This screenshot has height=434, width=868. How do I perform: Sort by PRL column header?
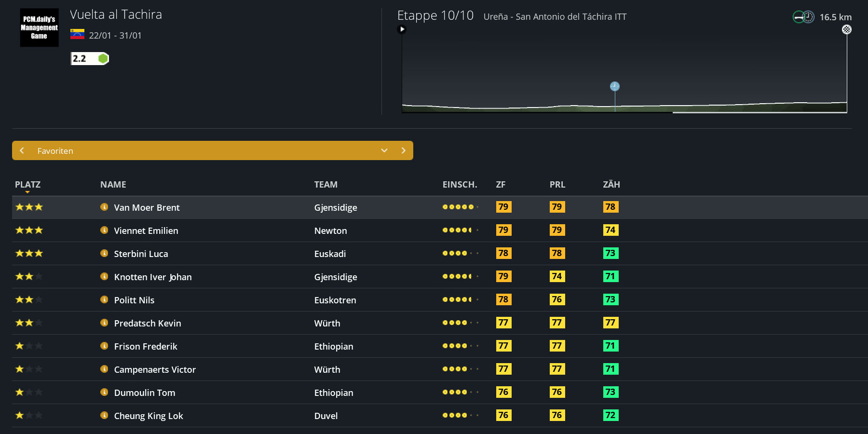[x=557, y=185]
